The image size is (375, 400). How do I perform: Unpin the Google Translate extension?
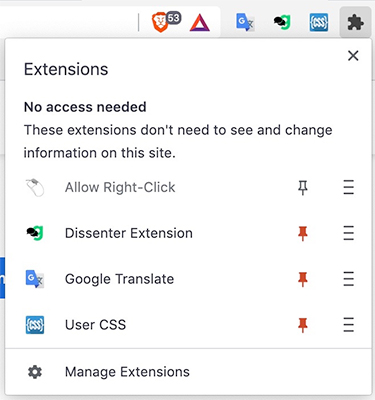(303, 279)
